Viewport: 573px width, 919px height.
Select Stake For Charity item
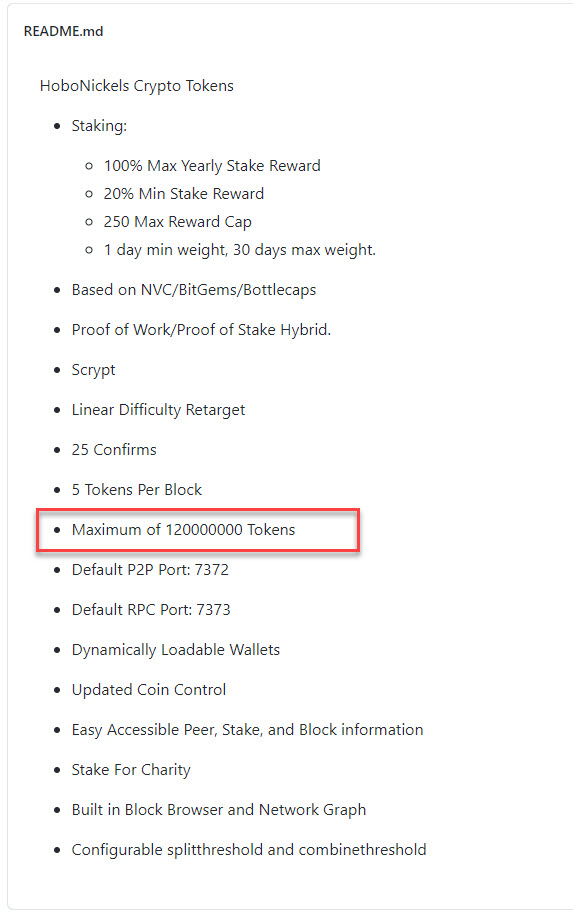click(x=131, y=770)
